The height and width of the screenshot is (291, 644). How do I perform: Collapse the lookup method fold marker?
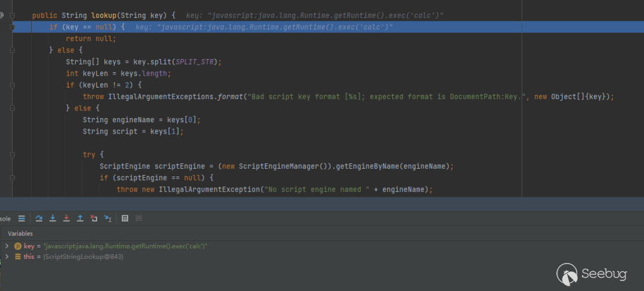pyautogui.click(x=13, y=15)
